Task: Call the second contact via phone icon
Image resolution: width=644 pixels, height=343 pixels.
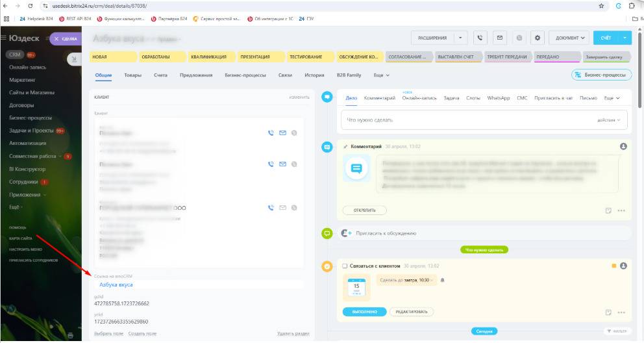Action: pyautogui.click(x=271, y=164)
